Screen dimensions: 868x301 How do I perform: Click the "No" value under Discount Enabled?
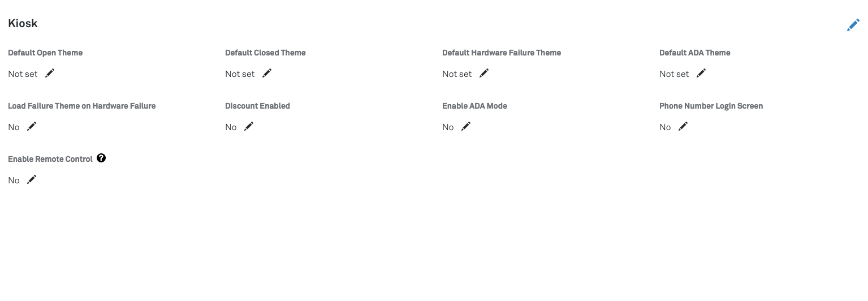[x=231, y=127]
